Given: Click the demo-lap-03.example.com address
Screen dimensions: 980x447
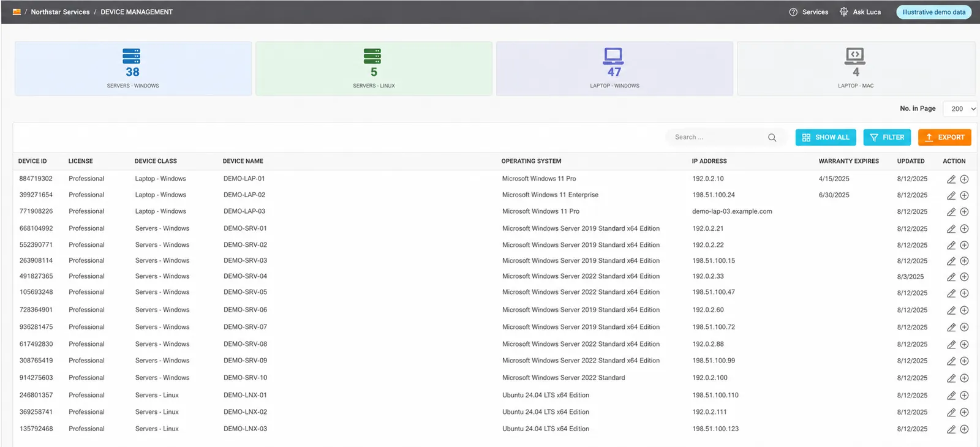Looking at the screenshot, I should pyautogui.click(x=732, y=211).
